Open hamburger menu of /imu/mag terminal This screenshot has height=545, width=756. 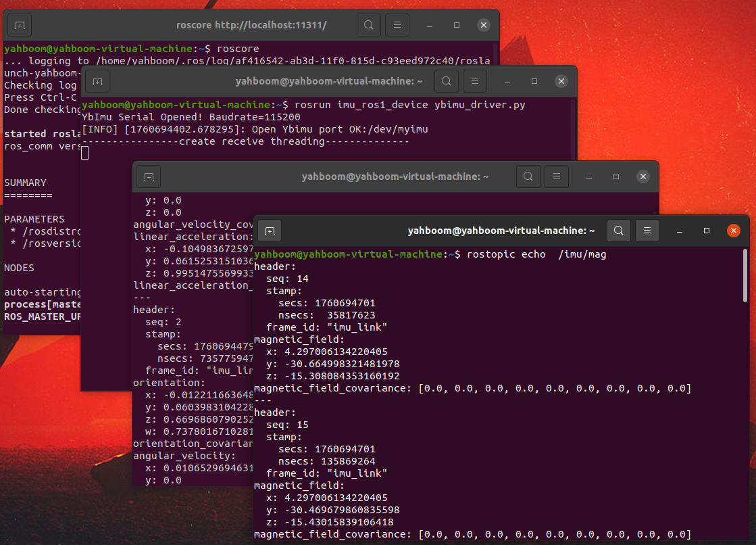pos(647,231)
